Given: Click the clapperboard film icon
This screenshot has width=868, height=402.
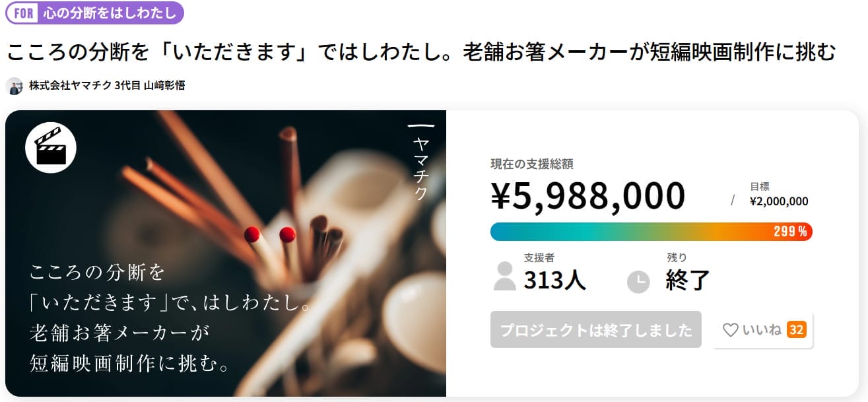Looking at the screenshot, I should pos(51,148).
